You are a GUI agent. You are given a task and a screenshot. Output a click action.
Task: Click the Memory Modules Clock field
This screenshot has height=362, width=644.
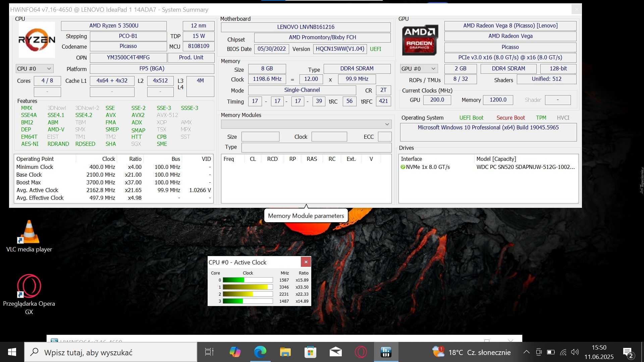pos(329,137)
